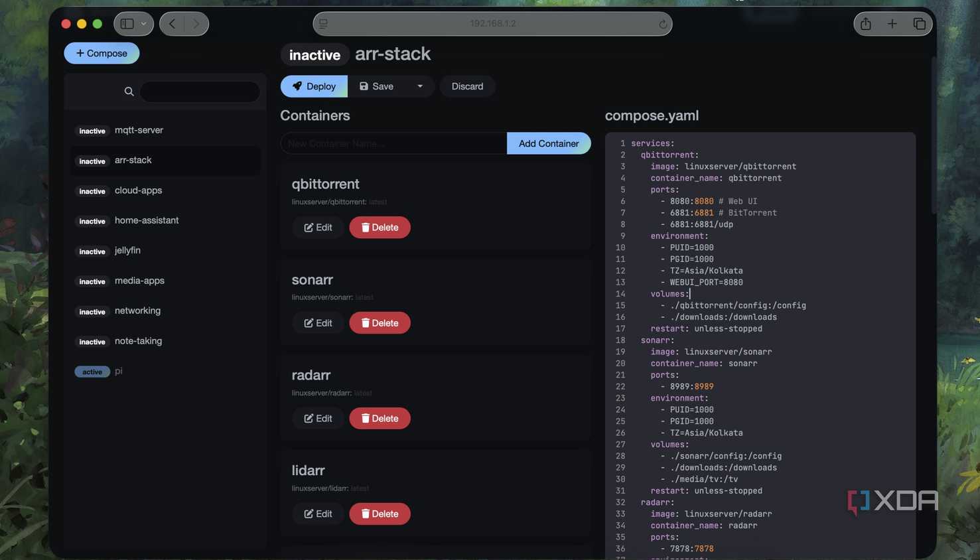Discard changes to stack
This screenshot has width=980, height=560.
467,86
